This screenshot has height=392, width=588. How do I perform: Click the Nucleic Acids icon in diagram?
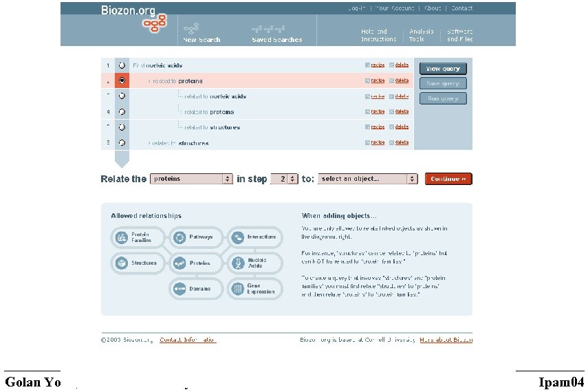(238, 263)
